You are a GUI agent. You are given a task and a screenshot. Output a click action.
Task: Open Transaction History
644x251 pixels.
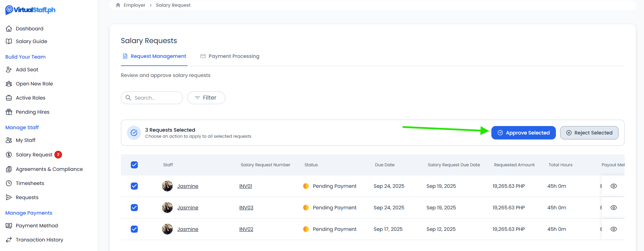(39, 240)
